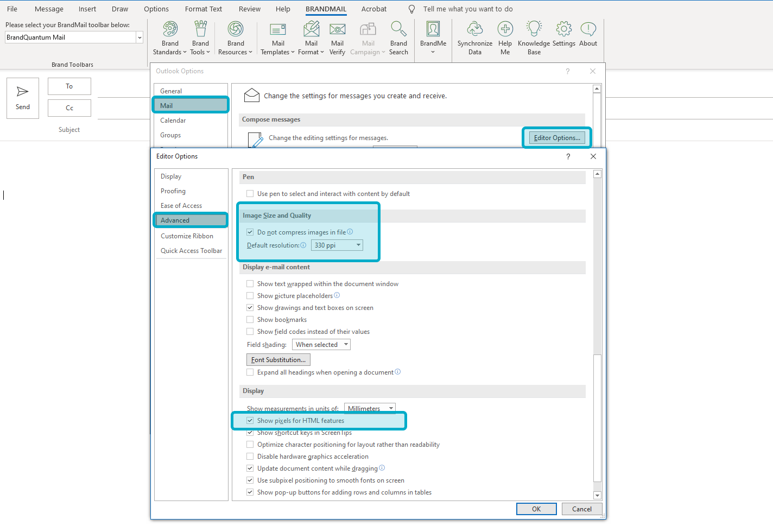Click Font Substitution button

(x=278, y=360)
